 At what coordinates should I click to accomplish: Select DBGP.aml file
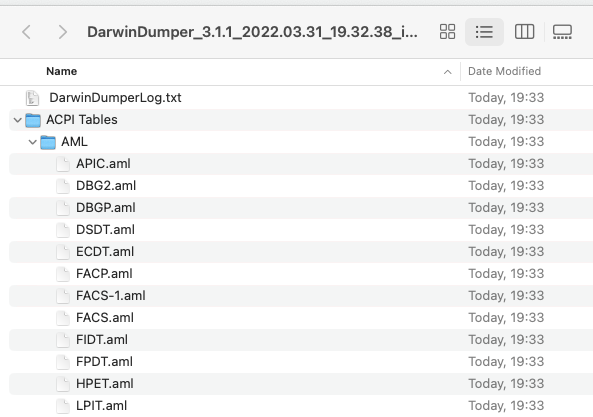106,208
